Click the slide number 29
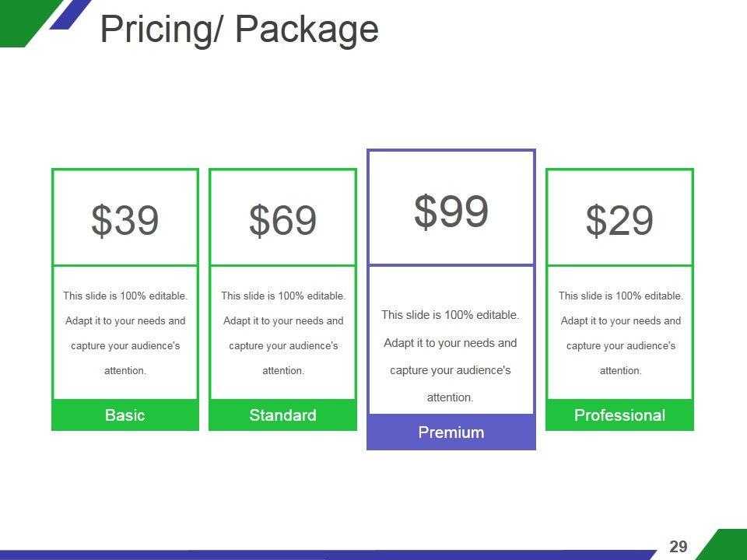Image resolution: width=747 pixels, height=560 pixels. 679,547
